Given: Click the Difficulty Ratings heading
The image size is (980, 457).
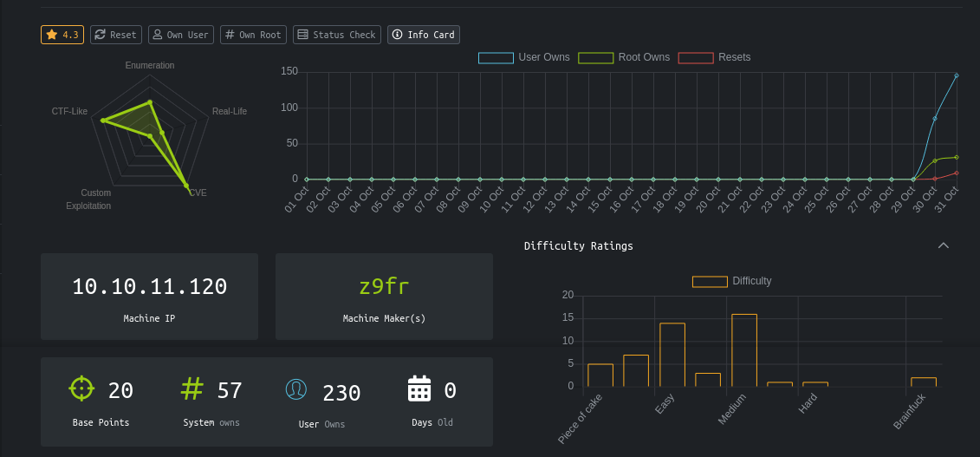Looking at the screenshot, I should (578, 246).
